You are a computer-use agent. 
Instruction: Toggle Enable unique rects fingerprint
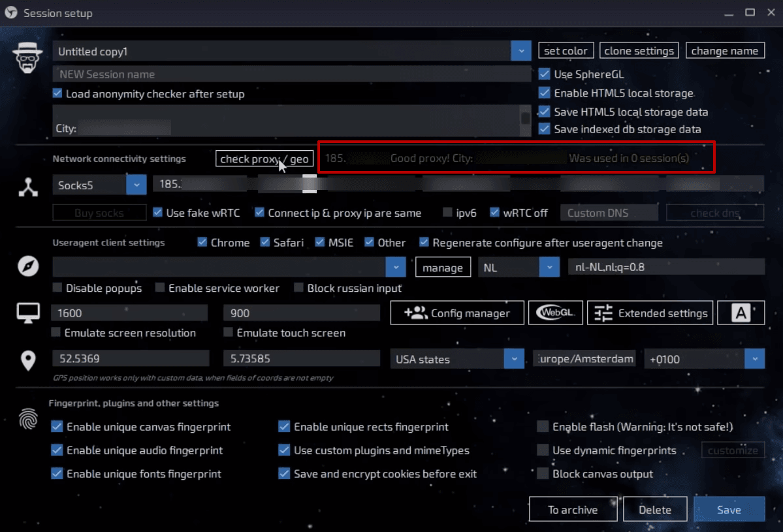click(x=284, y=426)
